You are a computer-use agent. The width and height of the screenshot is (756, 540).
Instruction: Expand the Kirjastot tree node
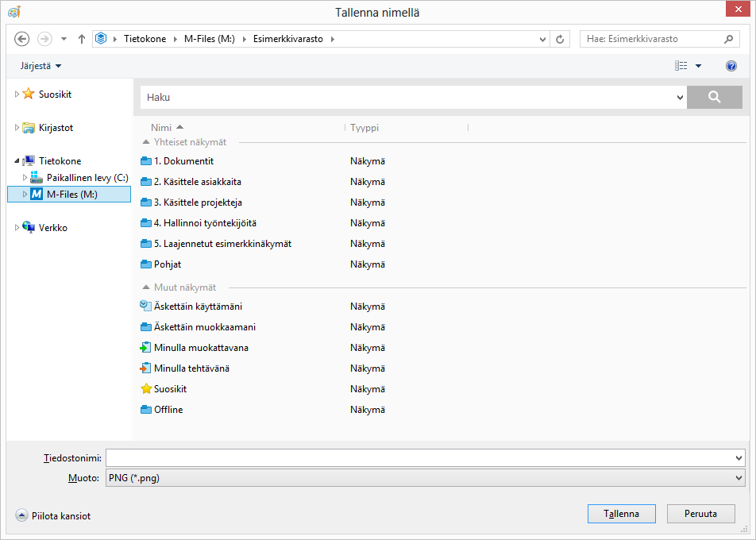click(17, 127)
